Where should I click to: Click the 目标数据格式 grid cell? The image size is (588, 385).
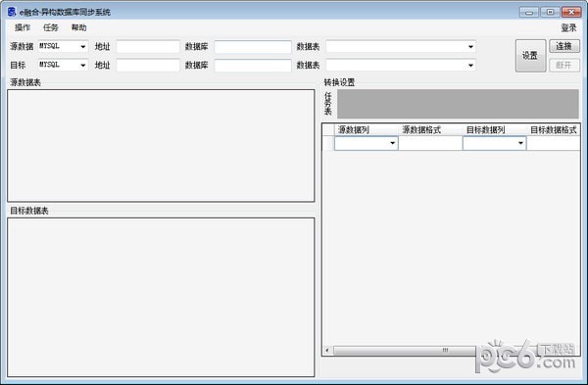553,143
